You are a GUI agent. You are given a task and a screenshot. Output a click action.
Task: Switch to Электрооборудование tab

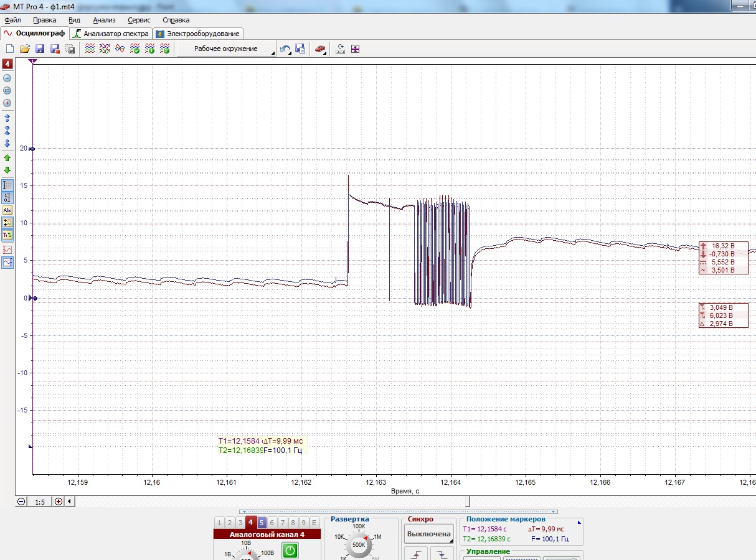tap(197, 34)
